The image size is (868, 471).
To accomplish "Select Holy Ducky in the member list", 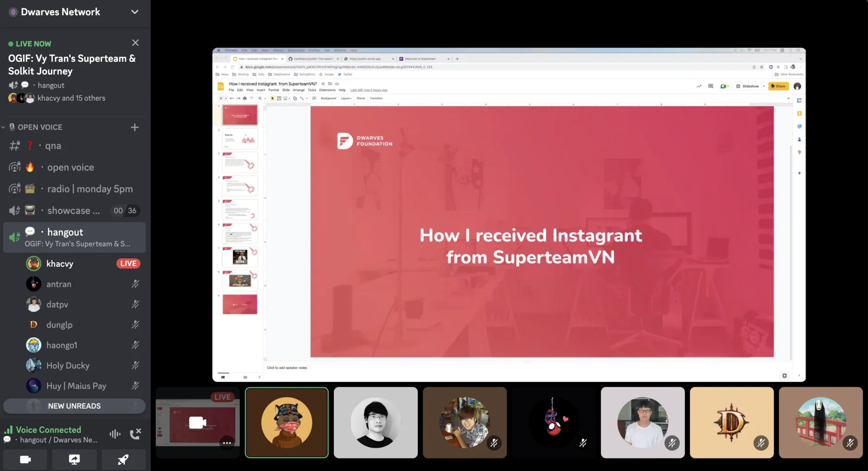I will pos(82,365).
